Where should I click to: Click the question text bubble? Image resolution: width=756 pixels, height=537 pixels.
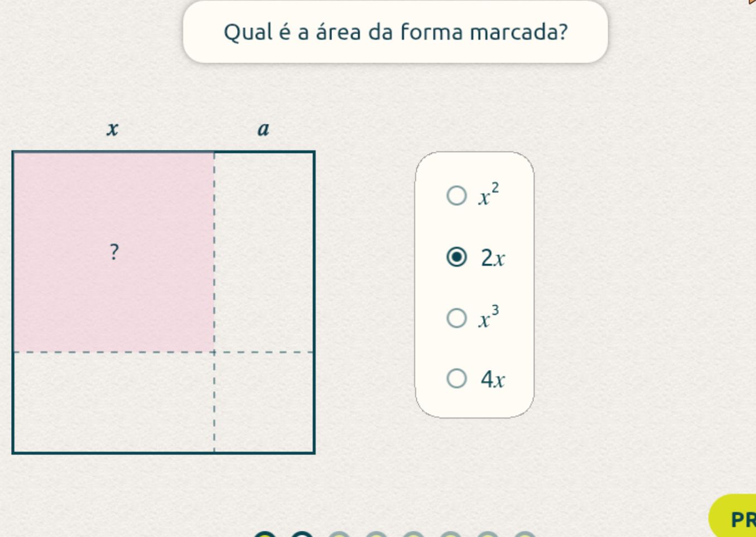396,32
